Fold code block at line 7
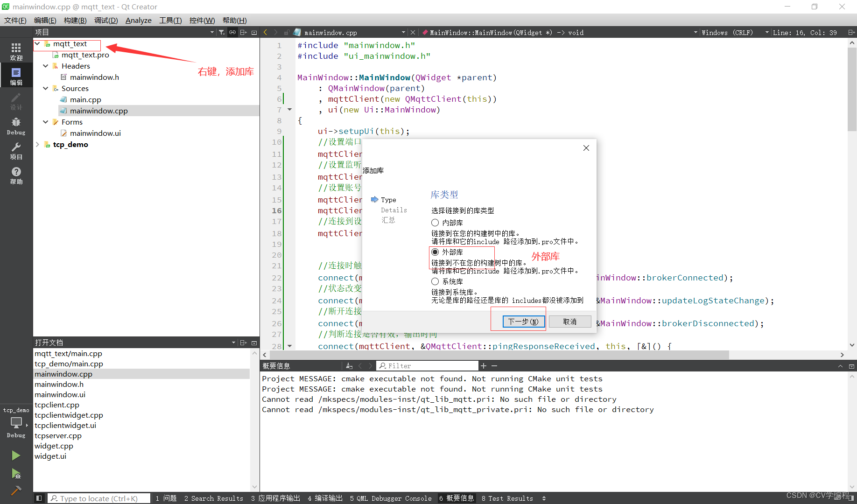Screen dimensions: 857x504 (x=289, y=110)
